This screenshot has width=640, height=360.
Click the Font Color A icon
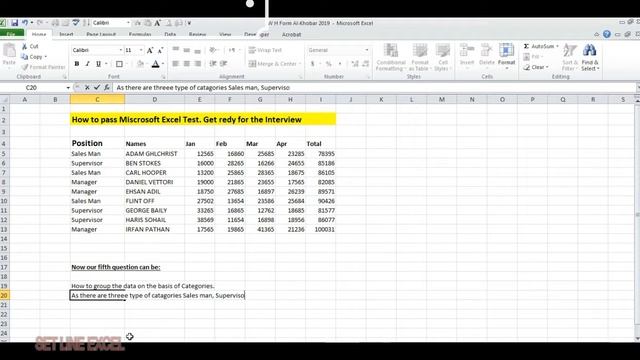tap(156, 64)
